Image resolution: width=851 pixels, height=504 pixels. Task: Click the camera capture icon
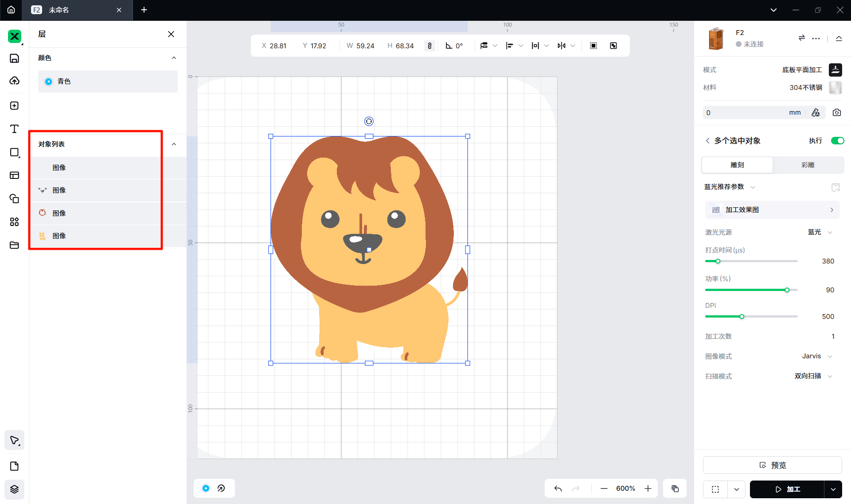pos(836,112)
